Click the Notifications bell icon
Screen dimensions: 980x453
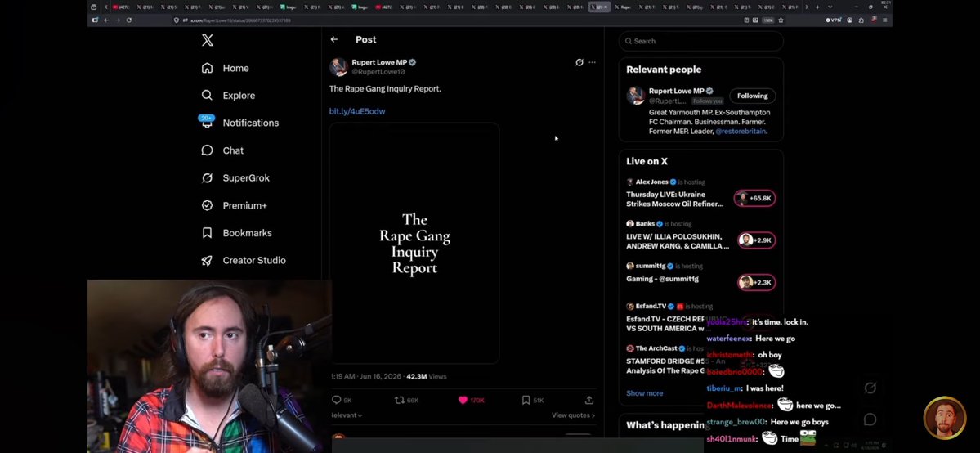point(207,123)
